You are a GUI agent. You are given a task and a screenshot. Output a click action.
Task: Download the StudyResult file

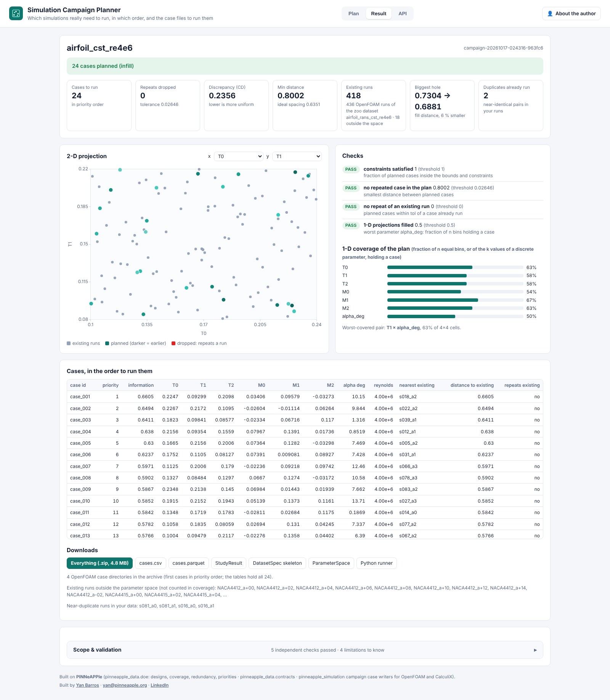click(229, 563)
